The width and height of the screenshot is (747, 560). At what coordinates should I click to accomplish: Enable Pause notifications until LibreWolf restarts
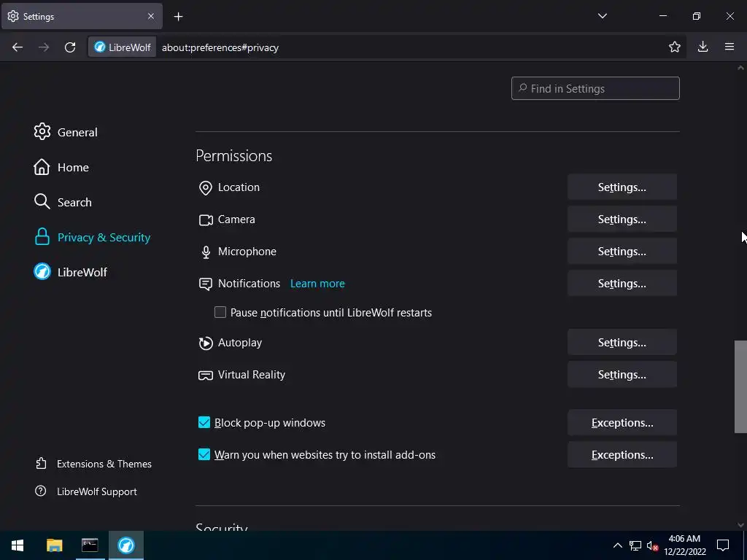click(220, 312)
